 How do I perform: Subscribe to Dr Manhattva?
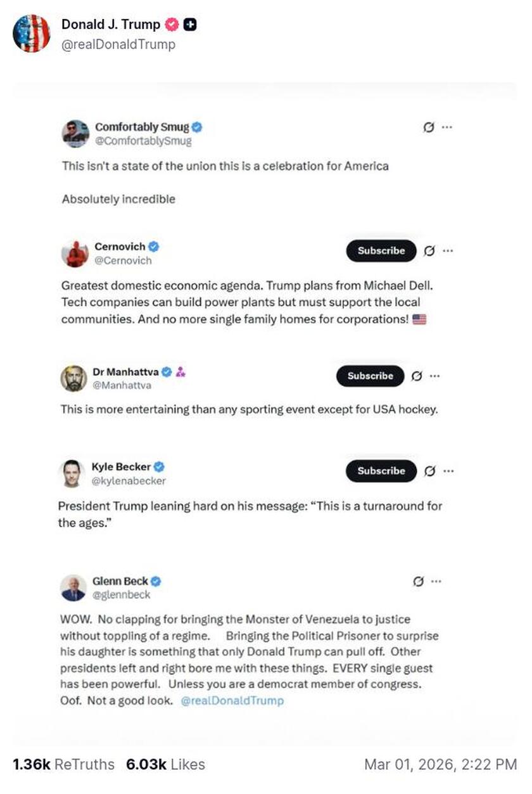click(x=370, y=376)
